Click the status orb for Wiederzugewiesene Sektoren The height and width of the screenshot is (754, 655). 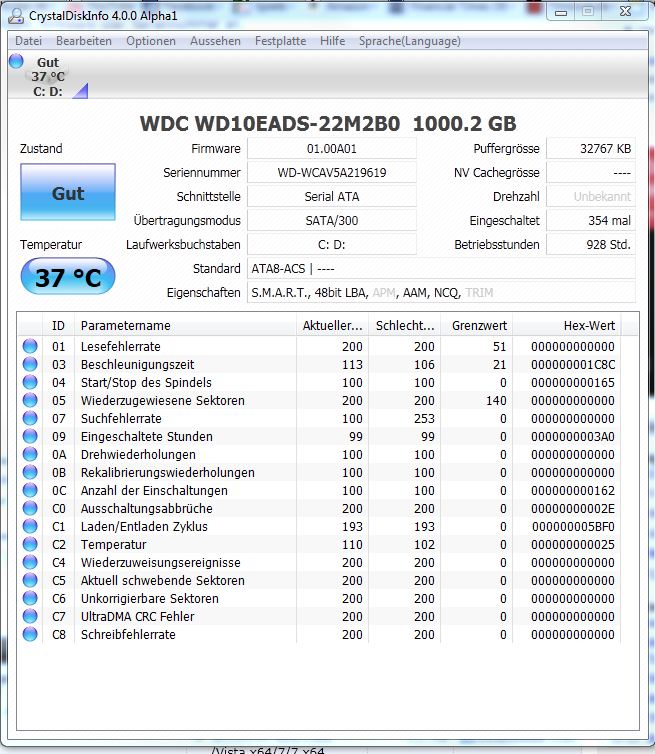click(30, 400)
